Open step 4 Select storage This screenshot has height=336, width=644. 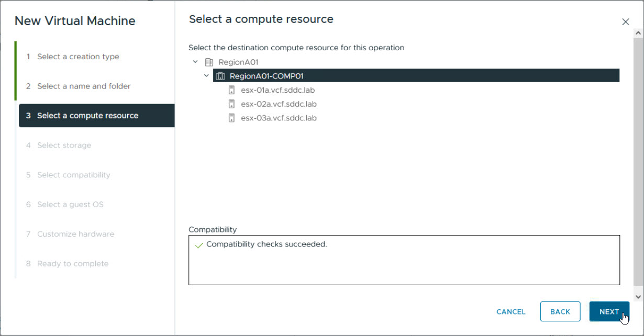(59, 145)
